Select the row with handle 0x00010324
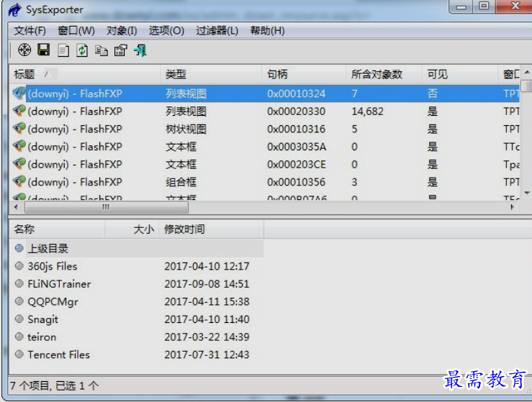This screenshot has height=402, width=532. click(x=265, y=93)
